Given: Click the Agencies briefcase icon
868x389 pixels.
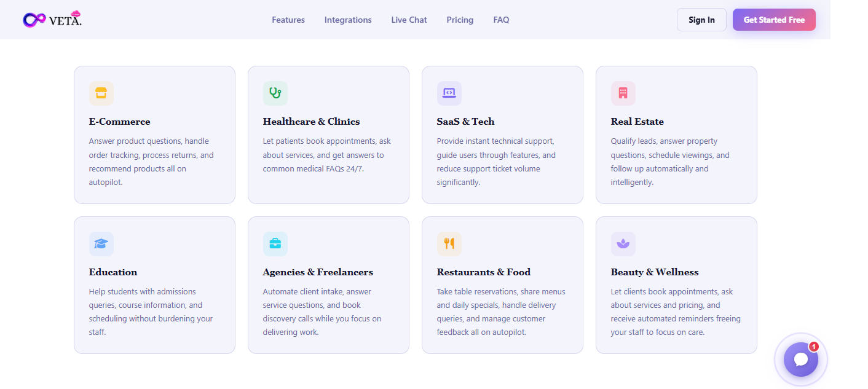Looking at the screenshot, I should point(275,244).
